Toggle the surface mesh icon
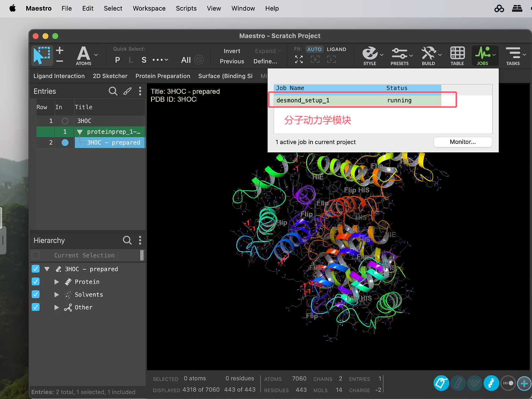 pyautogui.click(x=475, y=383)
